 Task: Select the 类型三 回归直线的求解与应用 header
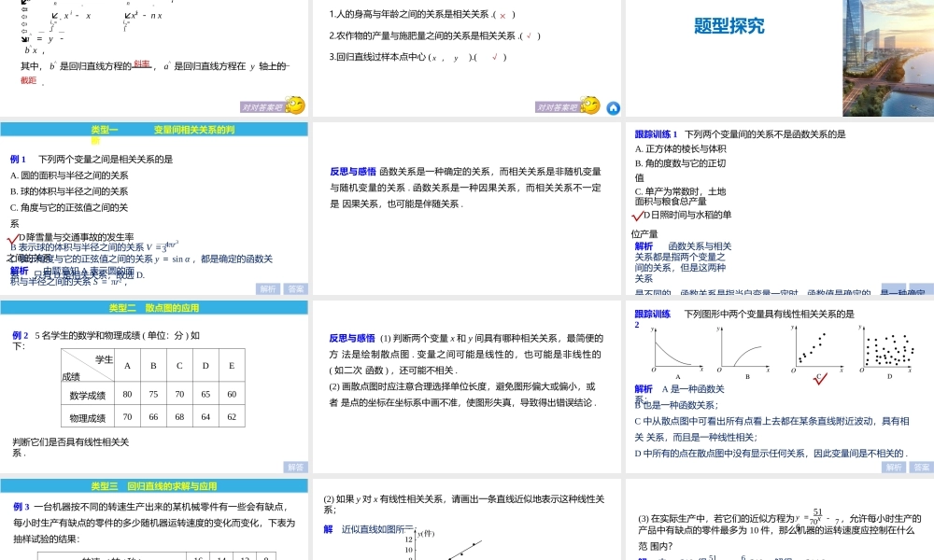click(154, 483)
